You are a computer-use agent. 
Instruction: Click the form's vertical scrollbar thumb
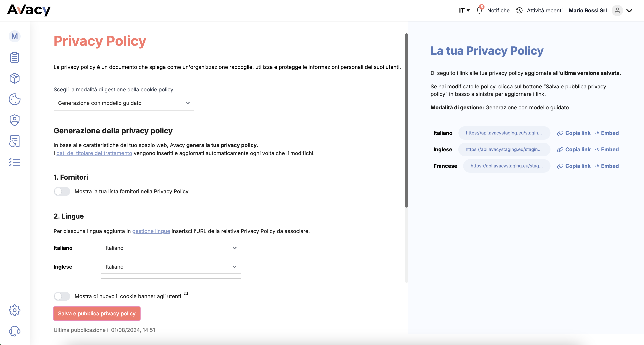406,120
